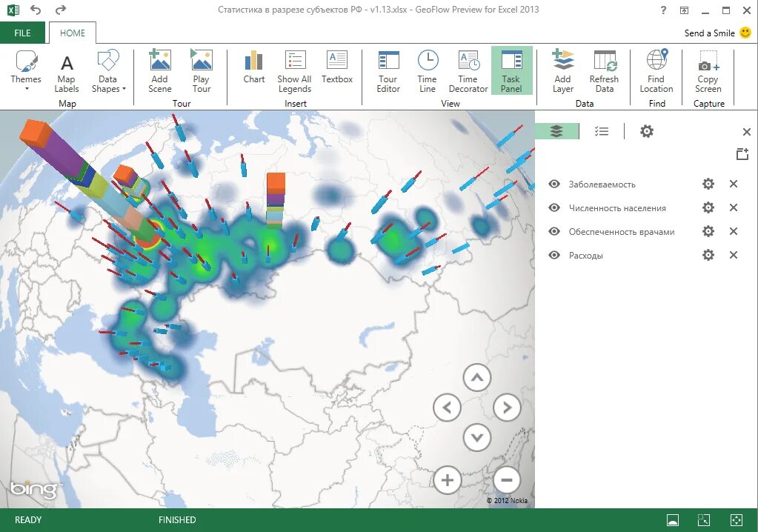Rotate the map left
Image resolution: width=758 pixels, height=532 pixels.
[447, 408]
